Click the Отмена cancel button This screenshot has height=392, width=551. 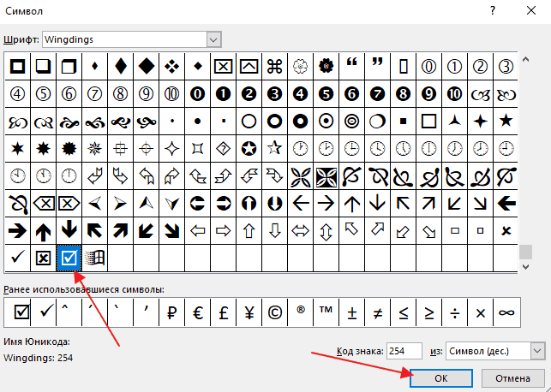point(511,377)
